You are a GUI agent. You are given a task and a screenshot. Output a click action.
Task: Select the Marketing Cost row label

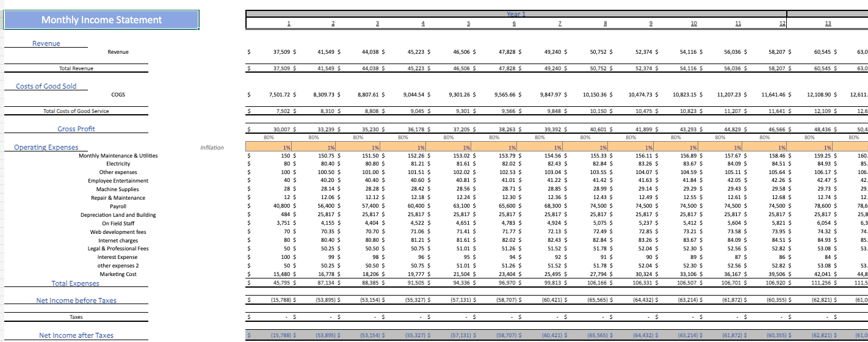tap(118, 274)
